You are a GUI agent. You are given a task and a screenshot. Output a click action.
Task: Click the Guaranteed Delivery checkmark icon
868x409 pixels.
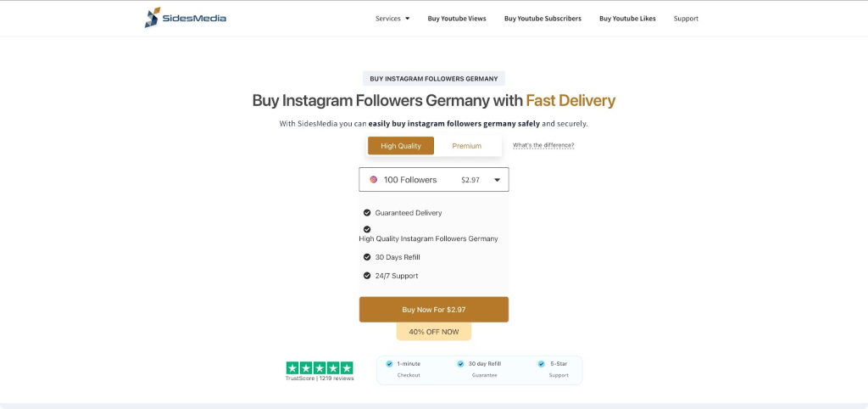(367, 213)
